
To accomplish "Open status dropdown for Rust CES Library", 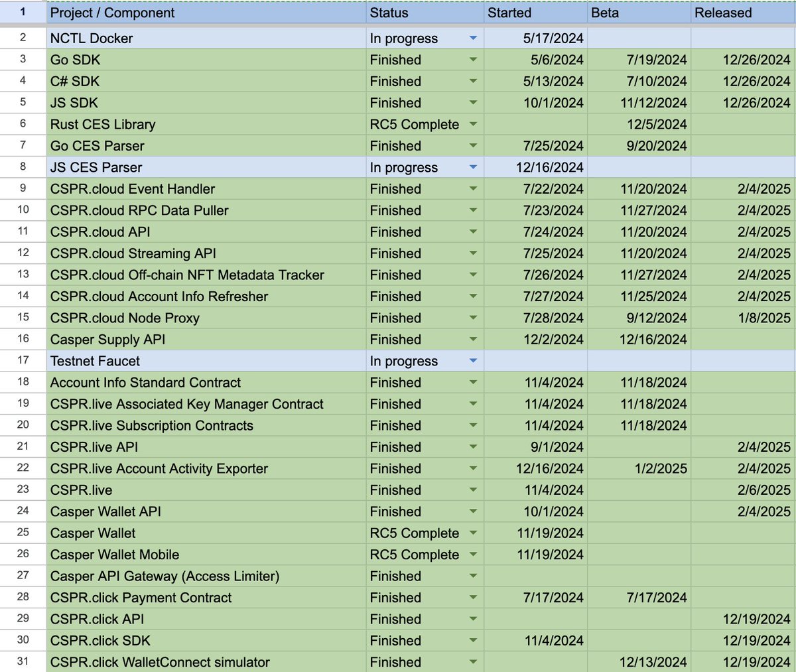I will [473, 124].
